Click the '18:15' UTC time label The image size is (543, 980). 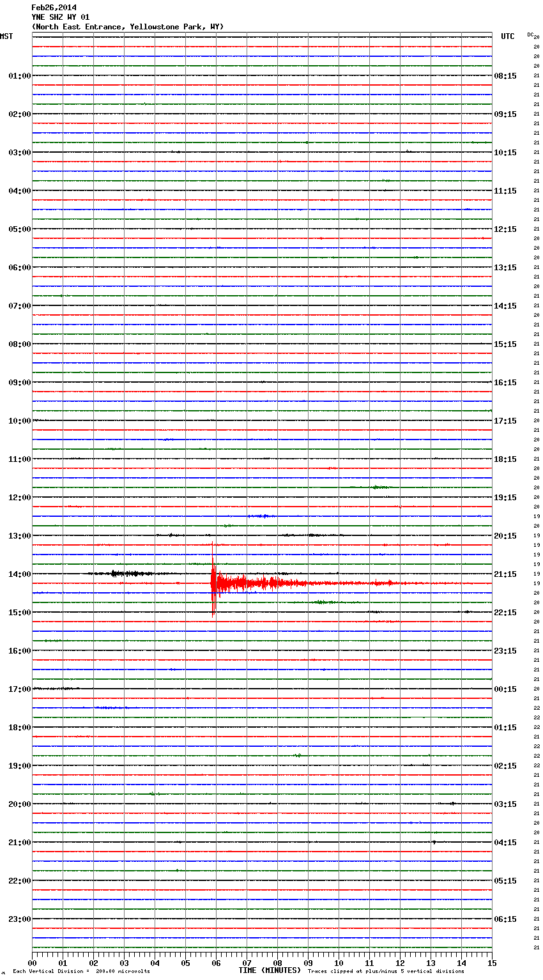(505, 459)
